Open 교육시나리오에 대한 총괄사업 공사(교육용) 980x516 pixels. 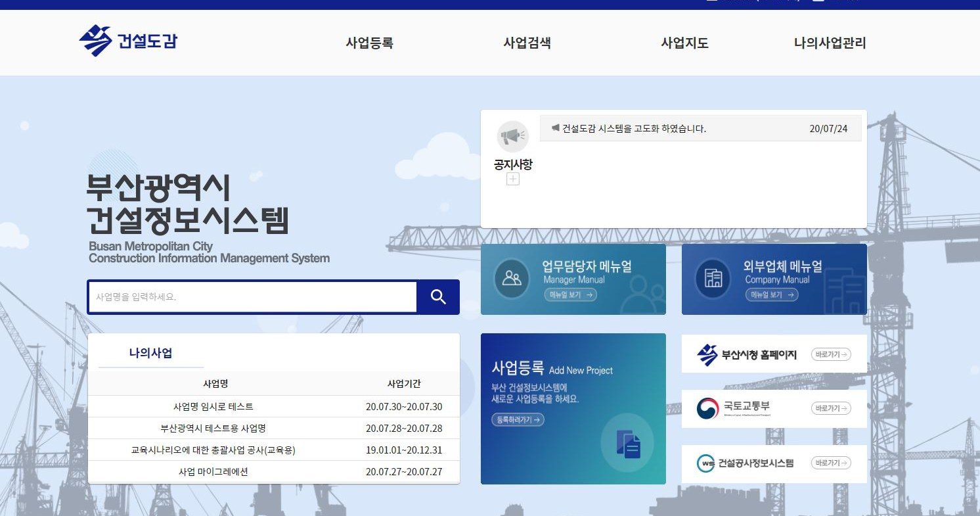point(213,450)
